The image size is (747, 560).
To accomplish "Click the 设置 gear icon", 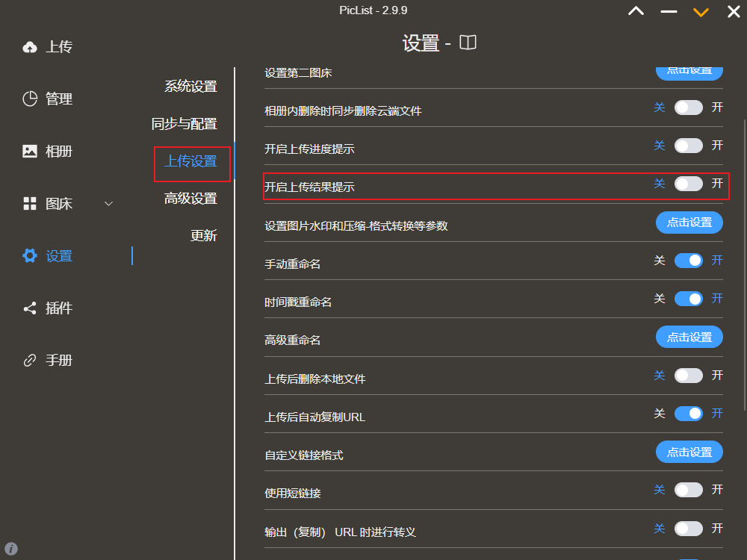I will (30, 255).
